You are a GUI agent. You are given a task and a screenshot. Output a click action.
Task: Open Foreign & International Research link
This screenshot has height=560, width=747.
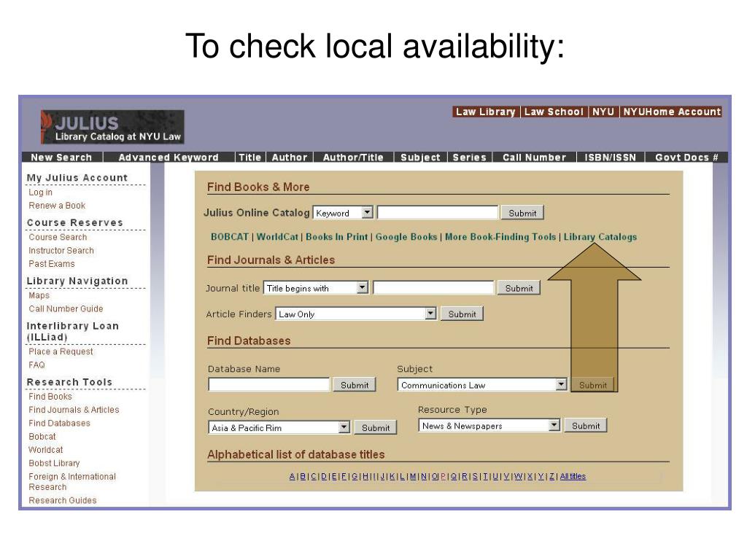(72, 481)
